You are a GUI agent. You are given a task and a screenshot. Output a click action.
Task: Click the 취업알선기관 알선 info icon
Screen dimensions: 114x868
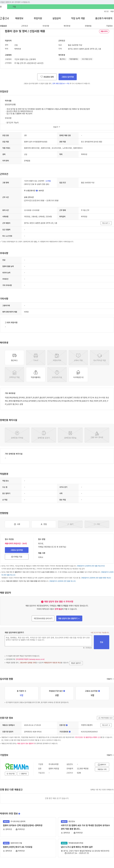[x=64, y=691]
